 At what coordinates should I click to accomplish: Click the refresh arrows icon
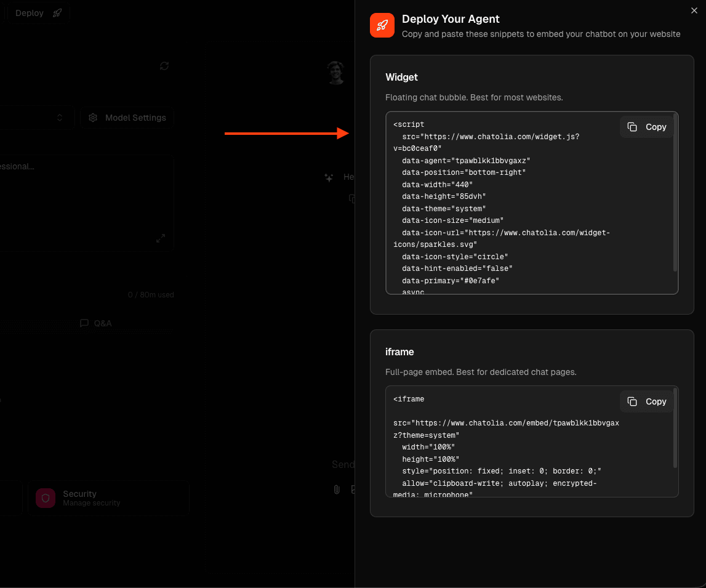164,66
